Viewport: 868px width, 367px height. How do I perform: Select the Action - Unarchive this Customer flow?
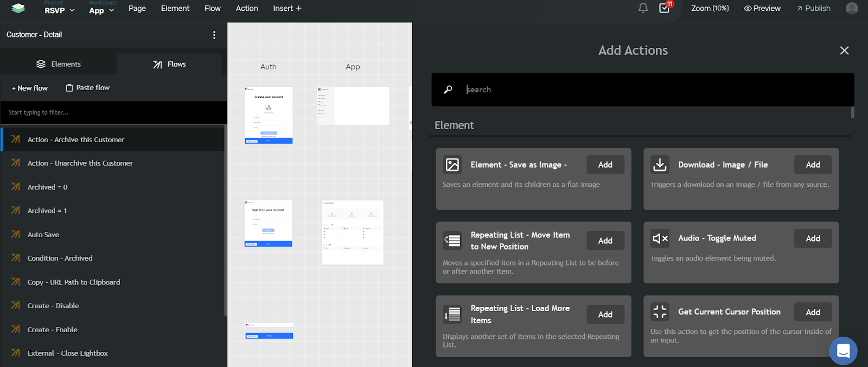80,163
